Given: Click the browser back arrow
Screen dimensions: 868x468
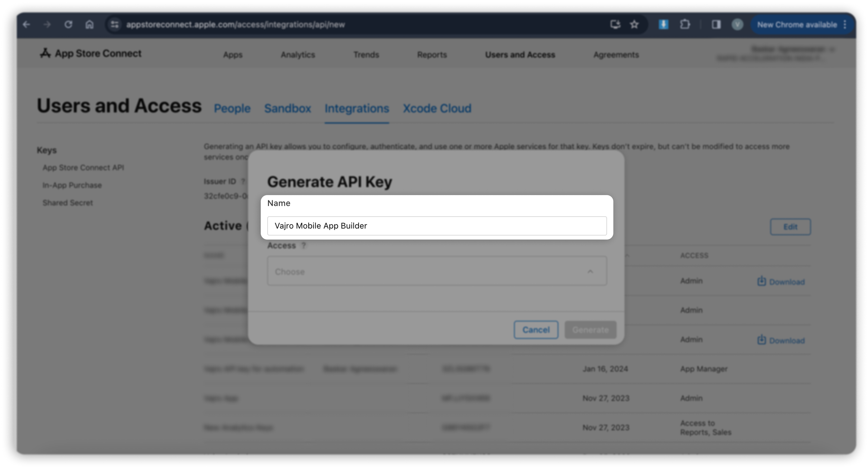Looking at the screenshot, I should point(26,25).
